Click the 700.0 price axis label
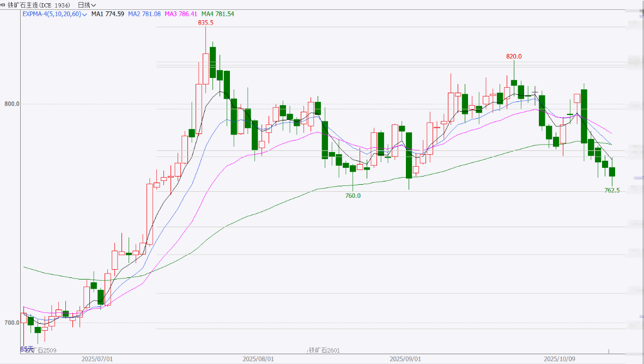 [x=10, y=323]
